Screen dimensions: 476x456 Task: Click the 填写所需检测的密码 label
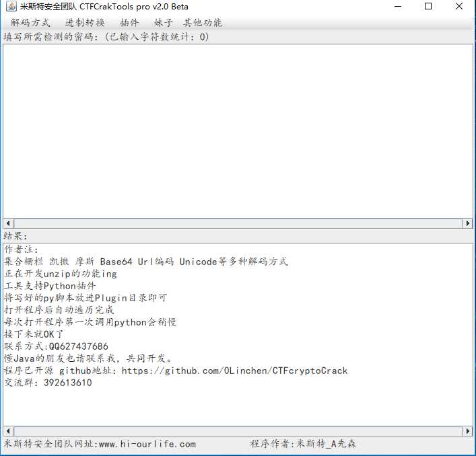pyautogui.click(x=106, y=37)
